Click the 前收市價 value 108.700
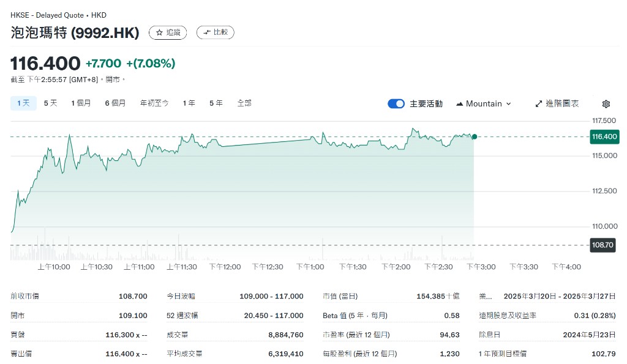Viewport: 627px width, 364px height. point(133,296)
